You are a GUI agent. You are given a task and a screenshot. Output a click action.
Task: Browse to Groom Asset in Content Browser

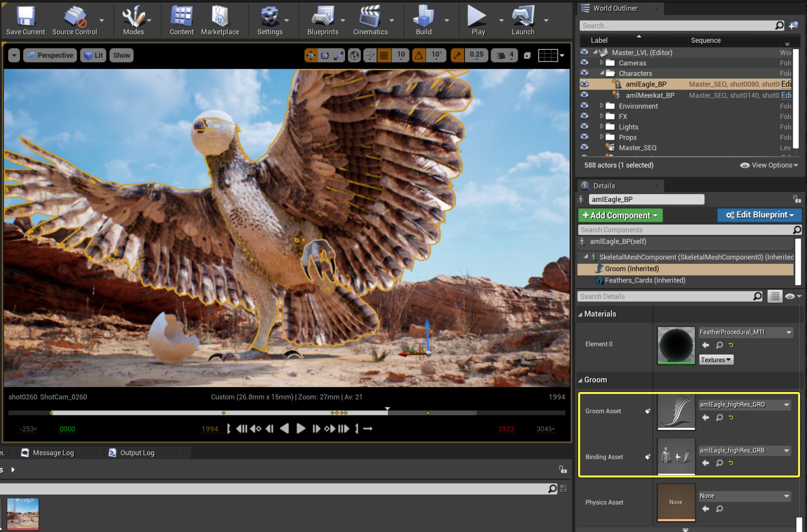click(719, 417)
